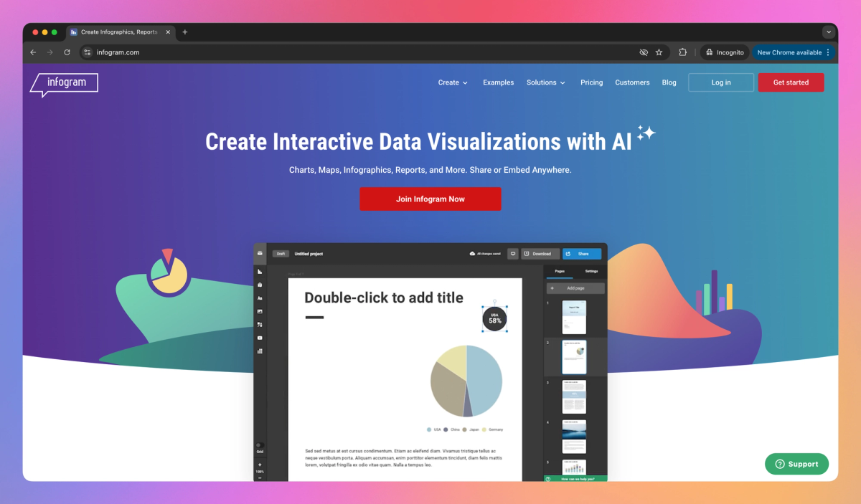The height and width of the screenshot is (504, 861).
Task: Select the text tool (Aa) in the sidebar
Action: pyautogui.click(x=259, y=298)
